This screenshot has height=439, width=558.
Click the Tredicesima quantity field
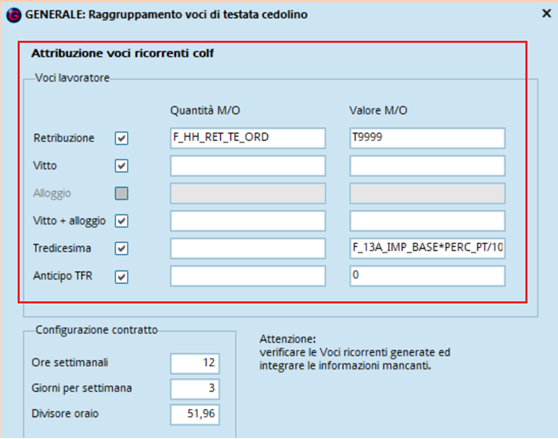point(248,248)
